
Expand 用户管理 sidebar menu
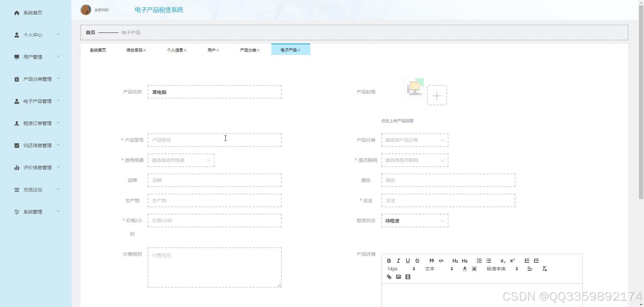pos(36,57)
